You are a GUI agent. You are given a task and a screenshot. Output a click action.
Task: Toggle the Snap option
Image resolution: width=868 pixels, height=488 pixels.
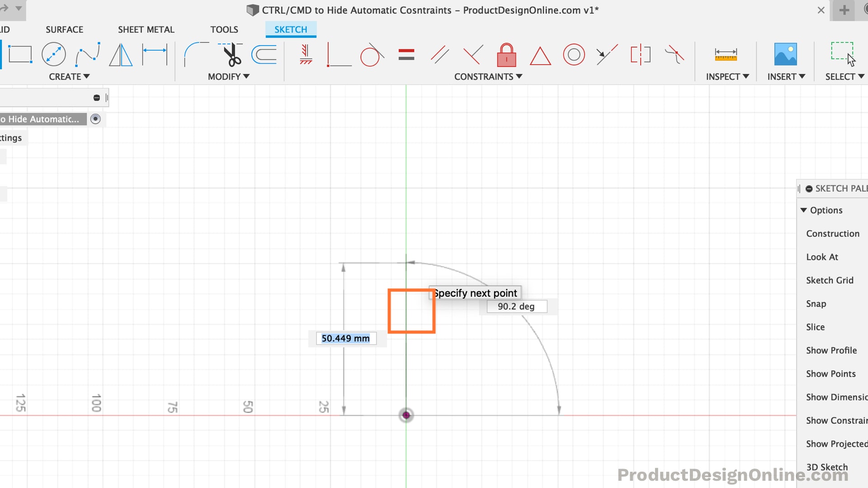pos(816,304)
